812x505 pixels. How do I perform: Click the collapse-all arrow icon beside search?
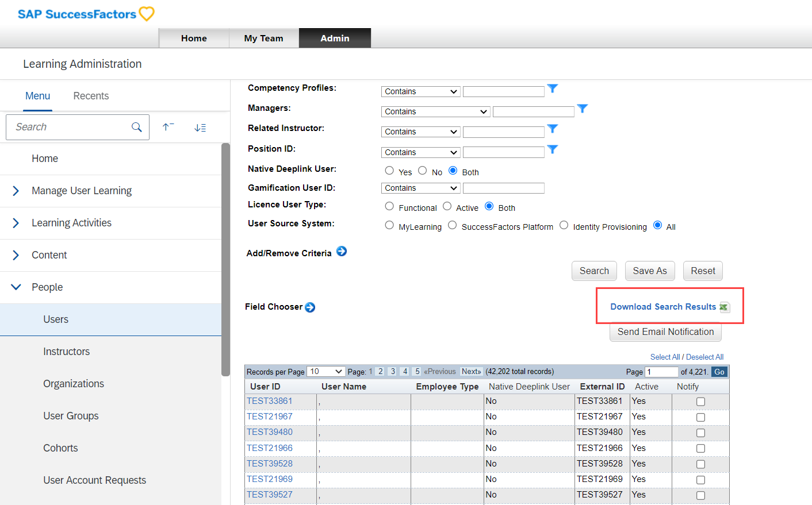tap(168, 127)
